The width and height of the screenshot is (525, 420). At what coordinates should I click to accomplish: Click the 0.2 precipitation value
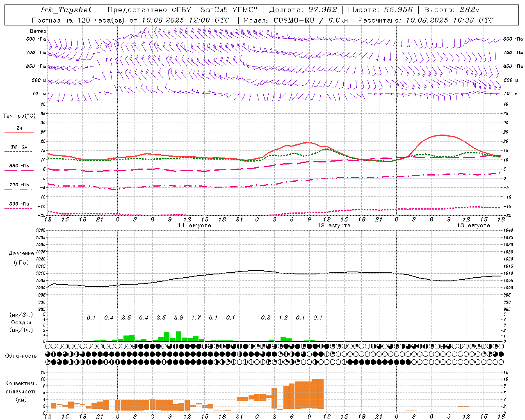[x=266, y=317]
